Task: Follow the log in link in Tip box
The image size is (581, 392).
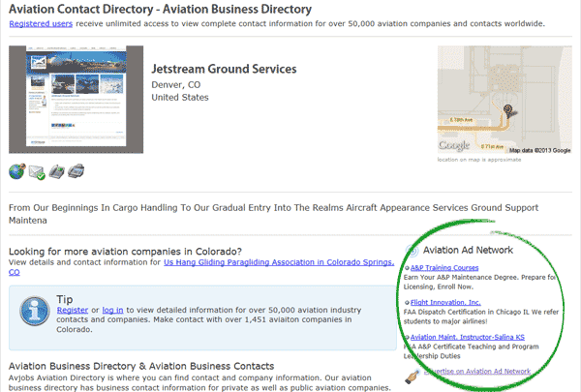Action: (x=112, y=310)
